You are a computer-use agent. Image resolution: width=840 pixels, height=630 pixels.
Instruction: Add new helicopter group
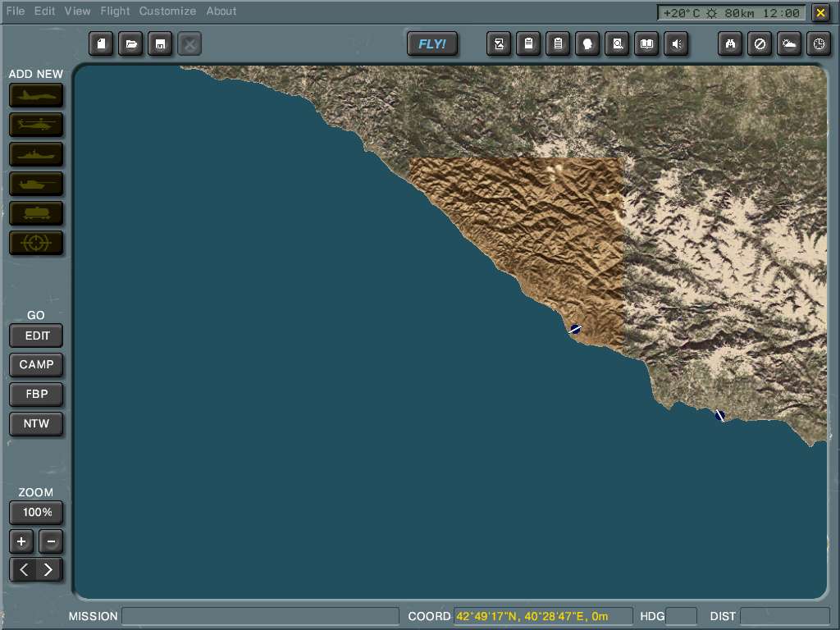pos(36,126)
